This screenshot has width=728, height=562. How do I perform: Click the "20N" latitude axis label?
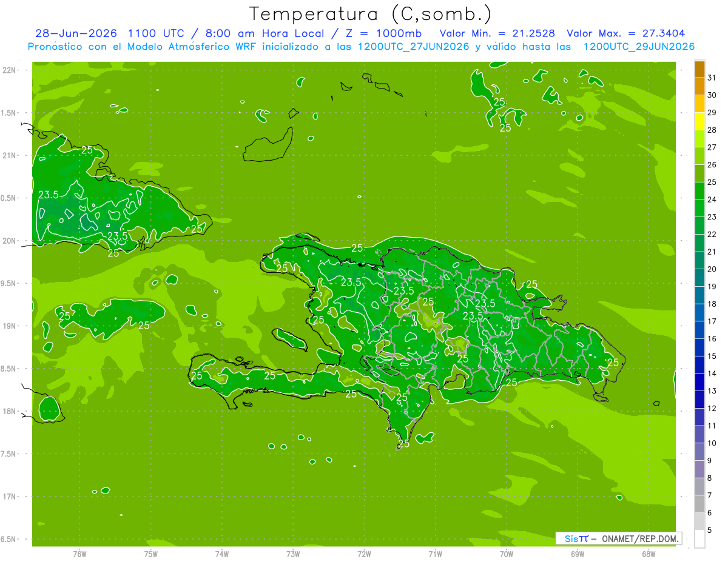(x=9, y=241)
